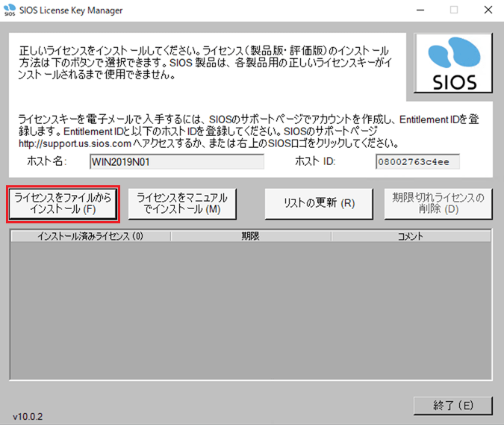Click the v10.0.2 version text

pos(28,417)
